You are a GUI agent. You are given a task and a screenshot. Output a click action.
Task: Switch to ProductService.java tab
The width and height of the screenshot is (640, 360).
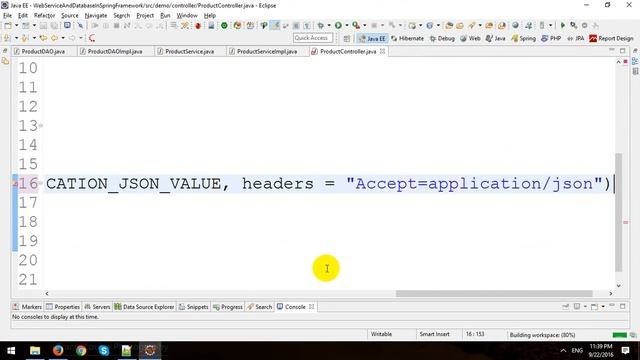189,51
